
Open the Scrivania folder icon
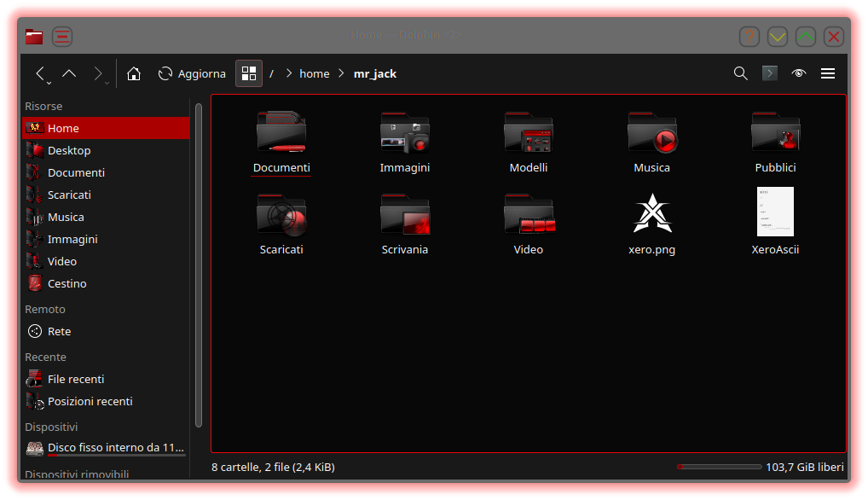(x=405, y=214)
